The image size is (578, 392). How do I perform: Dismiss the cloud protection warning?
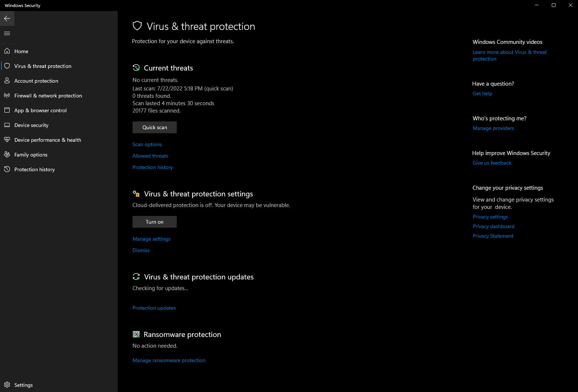click(x=141, y=250)
